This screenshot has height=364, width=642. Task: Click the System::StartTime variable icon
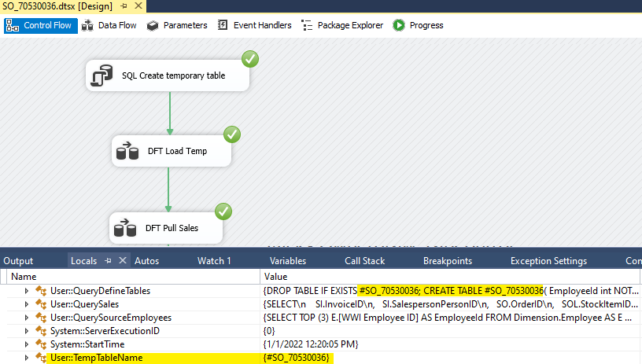(x=41, y=344)
